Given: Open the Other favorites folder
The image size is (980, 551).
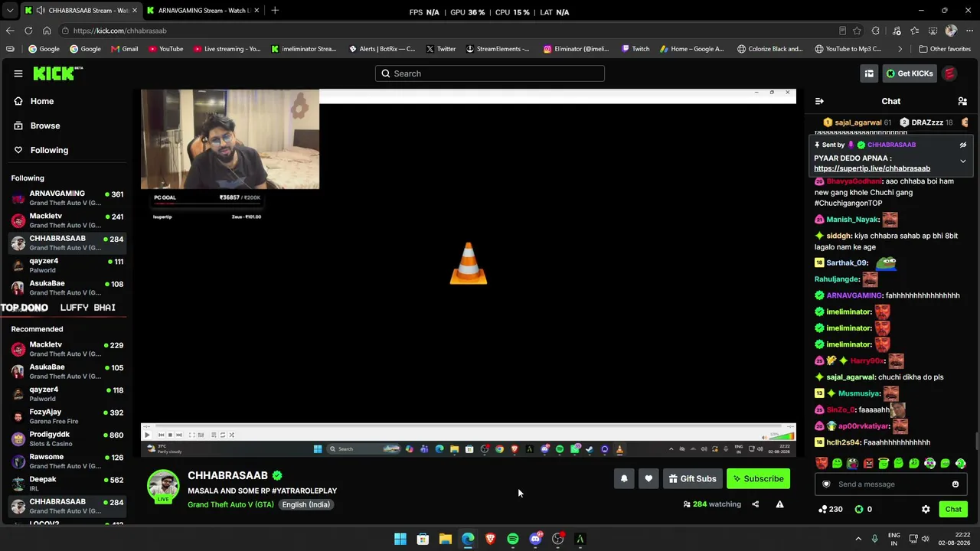Looking at the screenshot, I should (x=945, y=49).
